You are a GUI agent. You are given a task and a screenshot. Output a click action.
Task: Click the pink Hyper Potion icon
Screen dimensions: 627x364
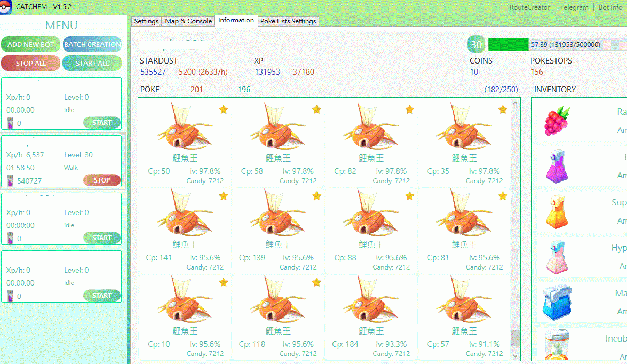557,257
